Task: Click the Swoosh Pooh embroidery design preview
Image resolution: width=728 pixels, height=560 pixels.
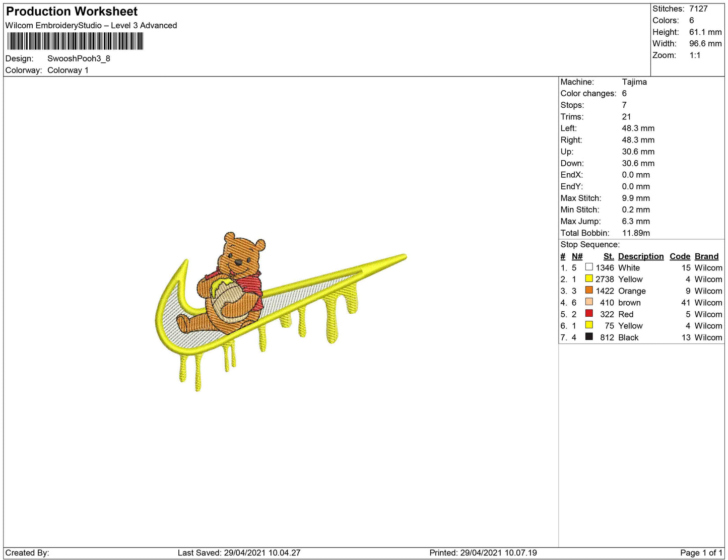Action: (281, 311)
